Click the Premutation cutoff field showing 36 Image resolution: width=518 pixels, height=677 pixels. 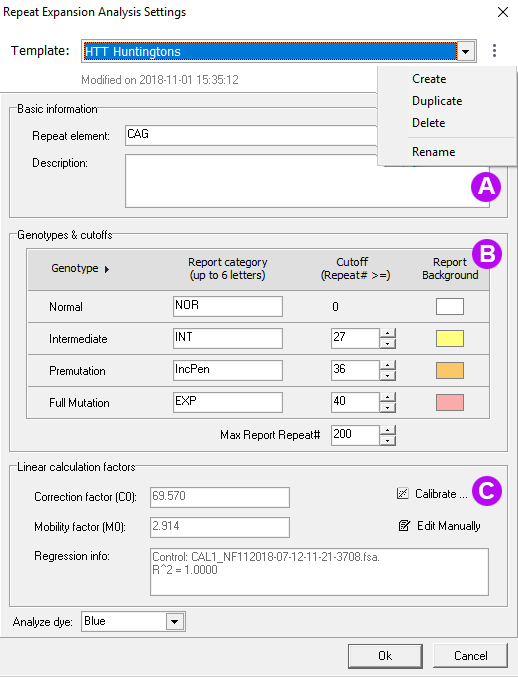tap(355, 370)
